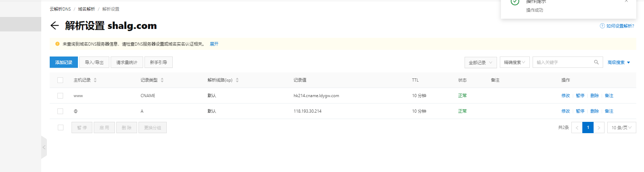
Task: Check the www record checkbox
Action: [x=60, y=96]
